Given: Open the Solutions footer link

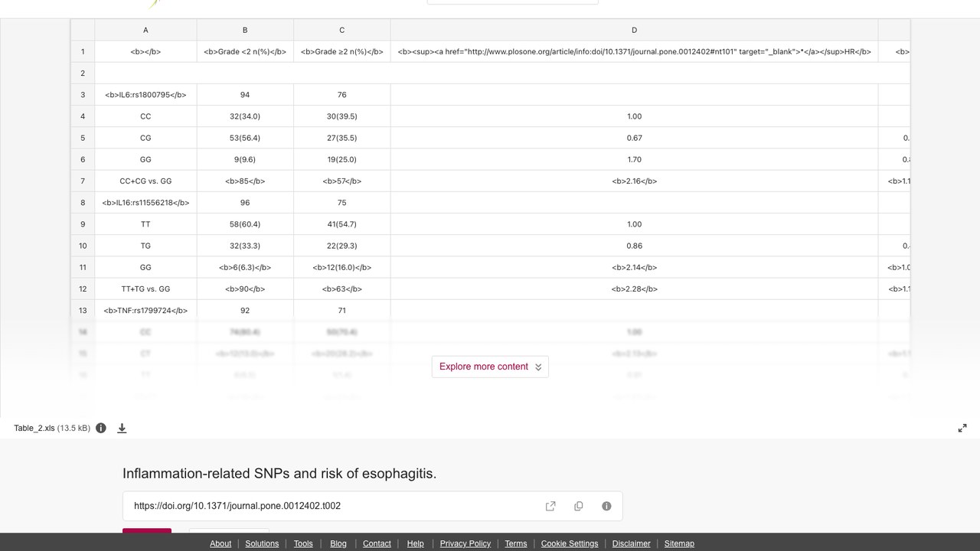Looking at the screenshot, I should [262, 543].
